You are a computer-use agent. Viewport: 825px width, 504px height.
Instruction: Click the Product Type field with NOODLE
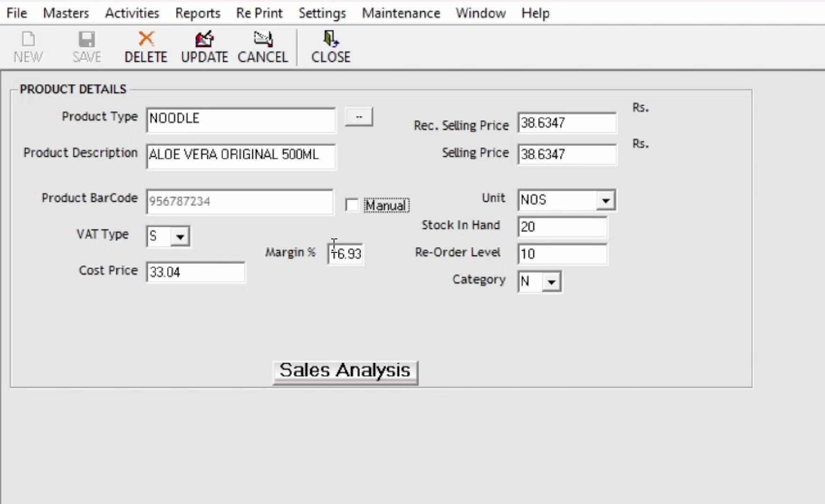click(241, 119)
